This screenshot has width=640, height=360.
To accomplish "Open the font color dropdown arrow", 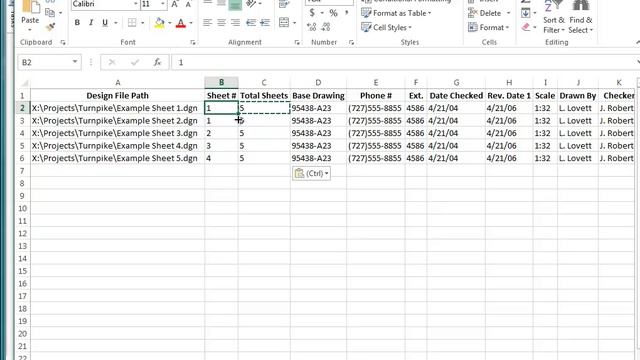I will [191, 23].
